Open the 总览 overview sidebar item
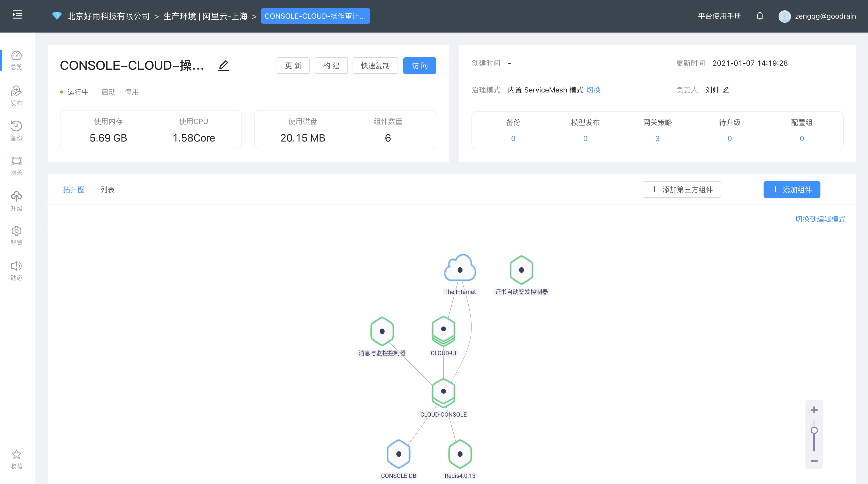This screenshot has height=484, width=868. 17,60
